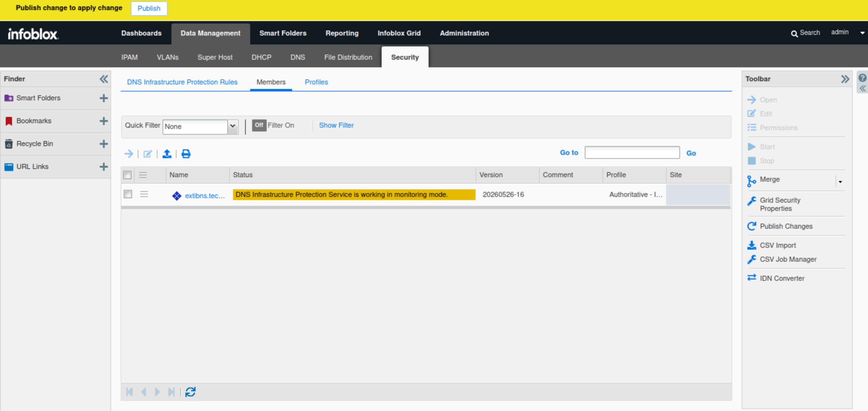Sort by the Version column header
Screen dimensions: 868x411
tap(507, 175)
